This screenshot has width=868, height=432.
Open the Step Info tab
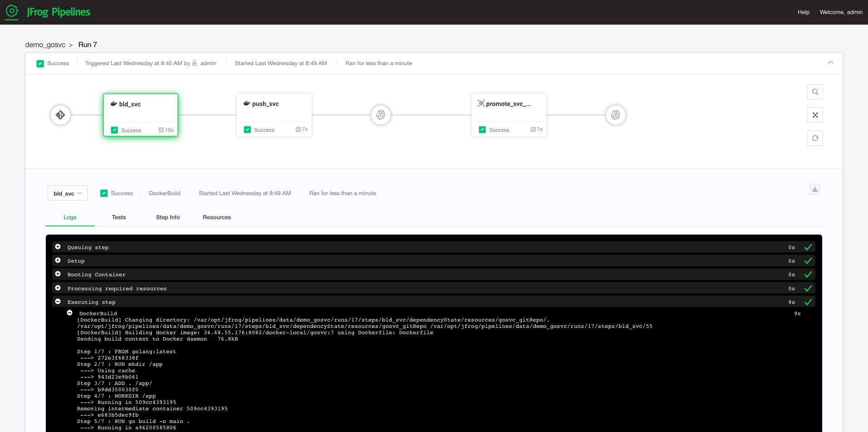click(168, 217)
